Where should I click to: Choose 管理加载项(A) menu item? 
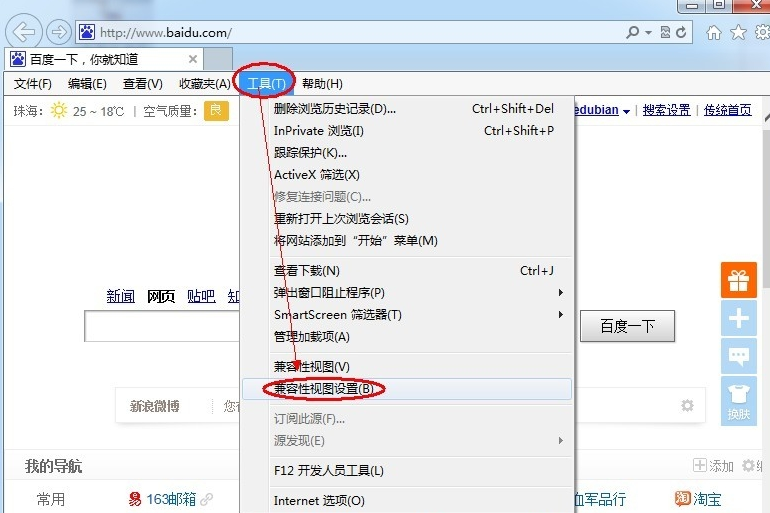click(407, 337)
